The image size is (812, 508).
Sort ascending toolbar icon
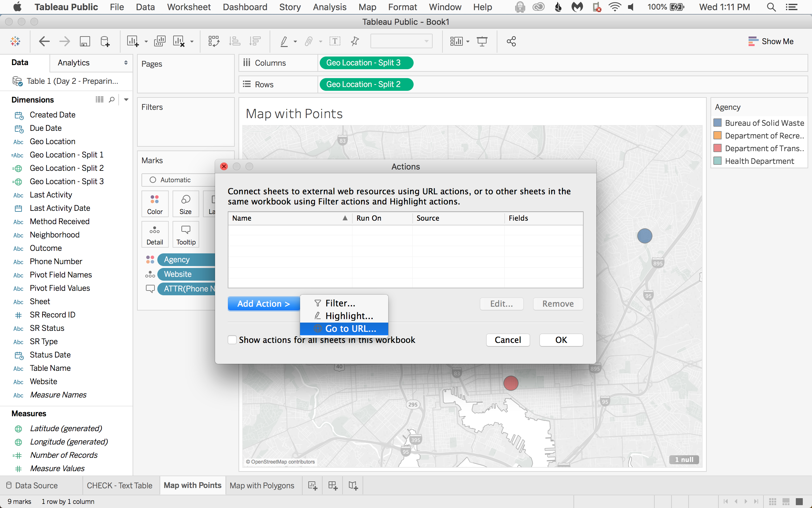(x=234, y=41)
